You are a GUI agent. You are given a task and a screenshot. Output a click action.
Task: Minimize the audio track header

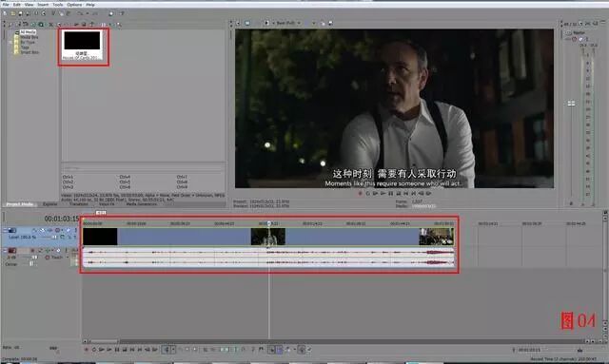[5, 251]
